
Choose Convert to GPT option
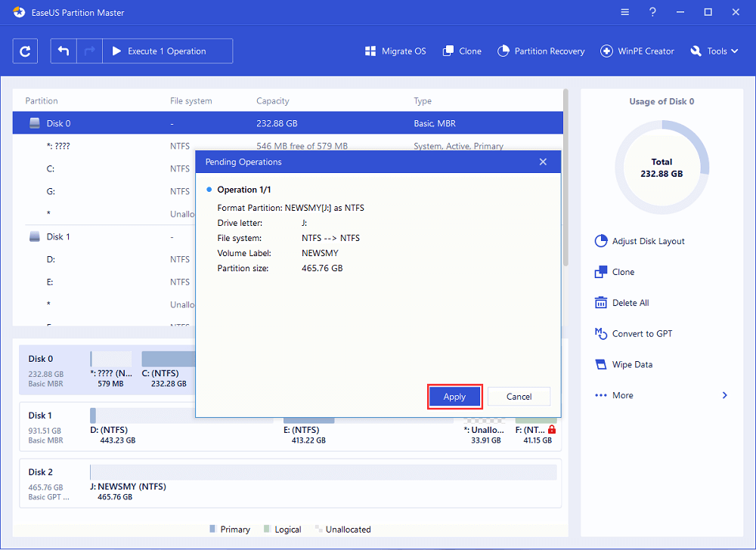(633, 333)
